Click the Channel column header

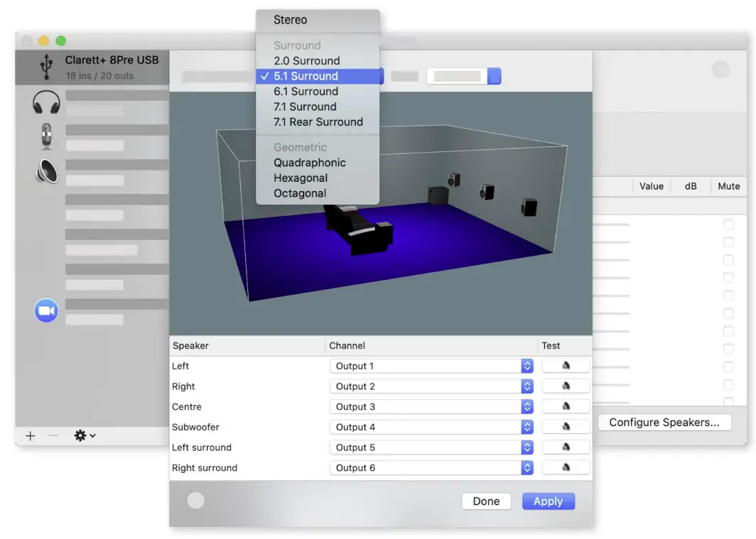tap(431, 345)
